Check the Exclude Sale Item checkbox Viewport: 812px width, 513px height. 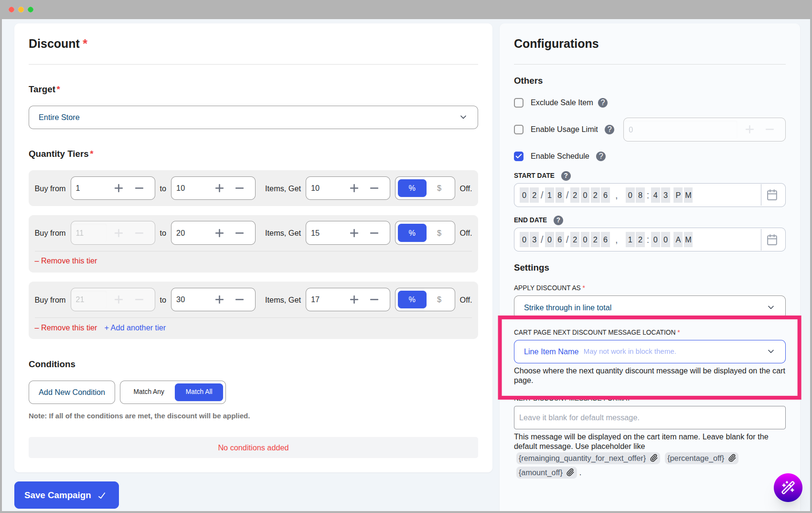(x=519, y=103)
